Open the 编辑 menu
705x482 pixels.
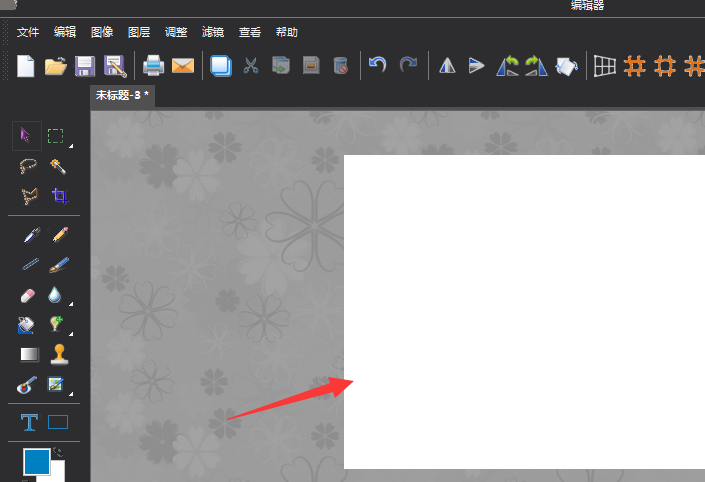[65, 32]
